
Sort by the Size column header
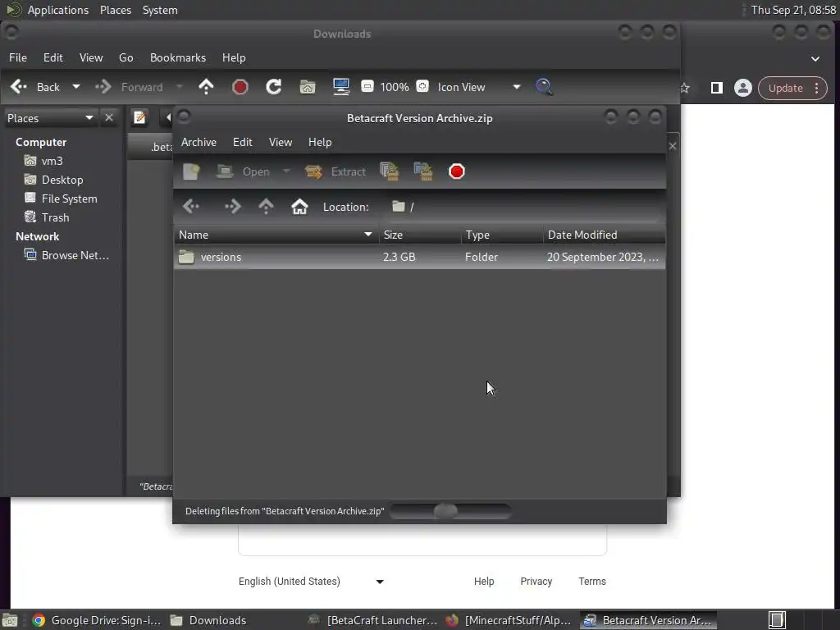click(420, 235)
